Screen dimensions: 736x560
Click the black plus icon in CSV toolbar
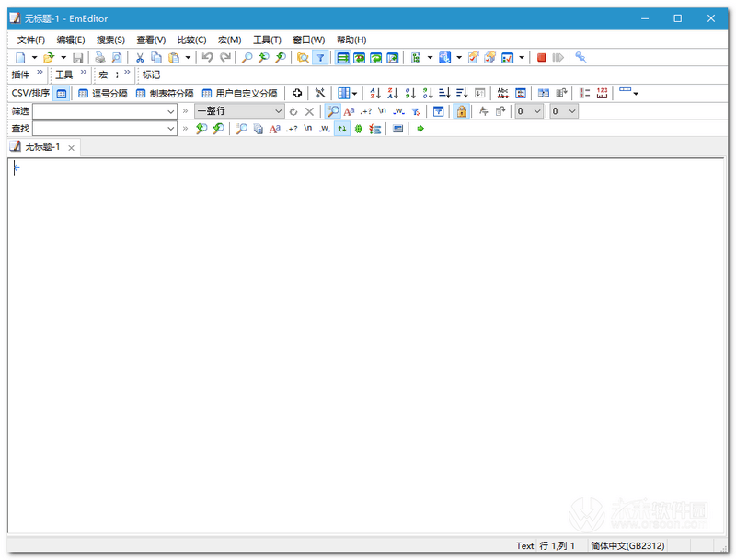[x=297, y=93]
